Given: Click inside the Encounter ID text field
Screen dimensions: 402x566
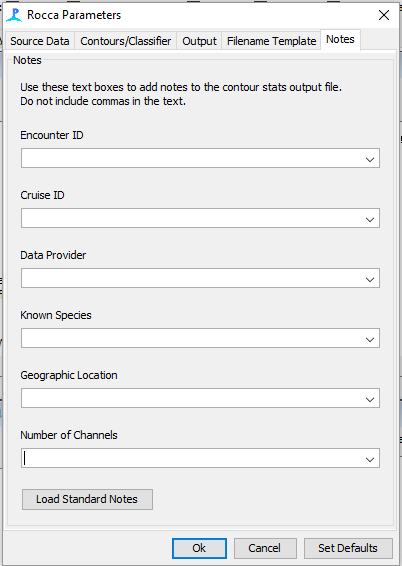Looking at the screenshot, I should click(x=191, y=158).
